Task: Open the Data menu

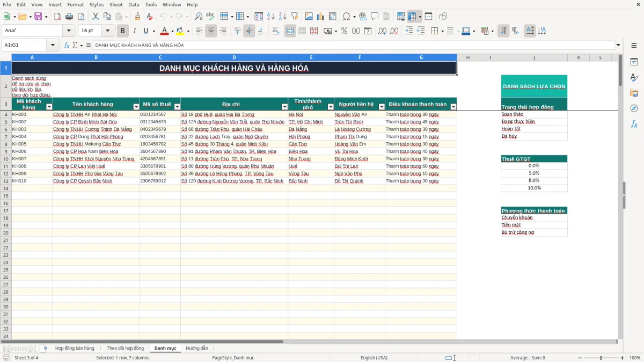Action: 134,4
